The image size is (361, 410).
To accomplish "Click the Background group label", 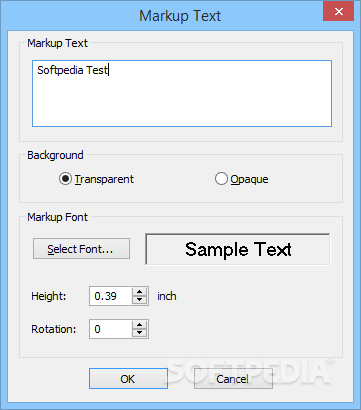I will (55, 155).
